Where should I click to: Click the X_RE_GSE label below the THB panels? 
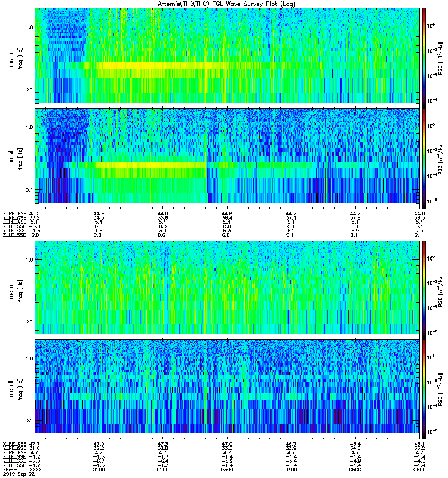(x=14, y=213)
